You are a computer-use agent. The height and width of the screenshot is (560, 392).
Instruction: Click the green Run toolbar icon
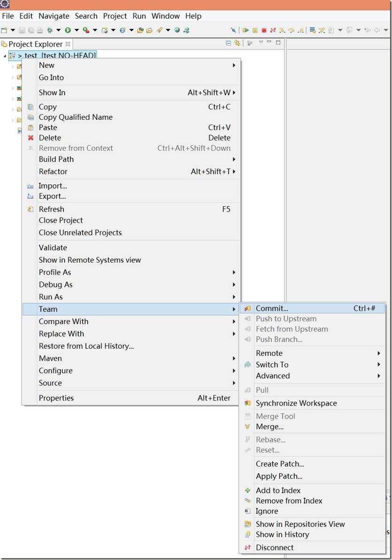tap(68, 30)
